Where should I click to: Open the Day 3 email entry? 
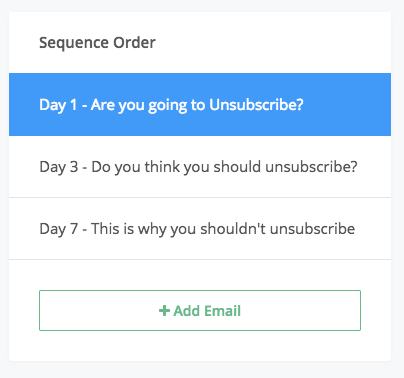point(200,167)
